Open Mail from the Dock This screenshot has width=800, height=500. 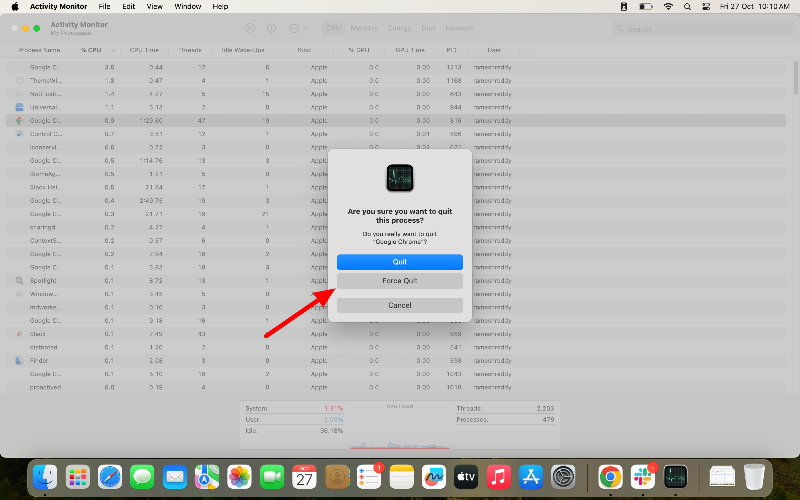coord(174,478)
